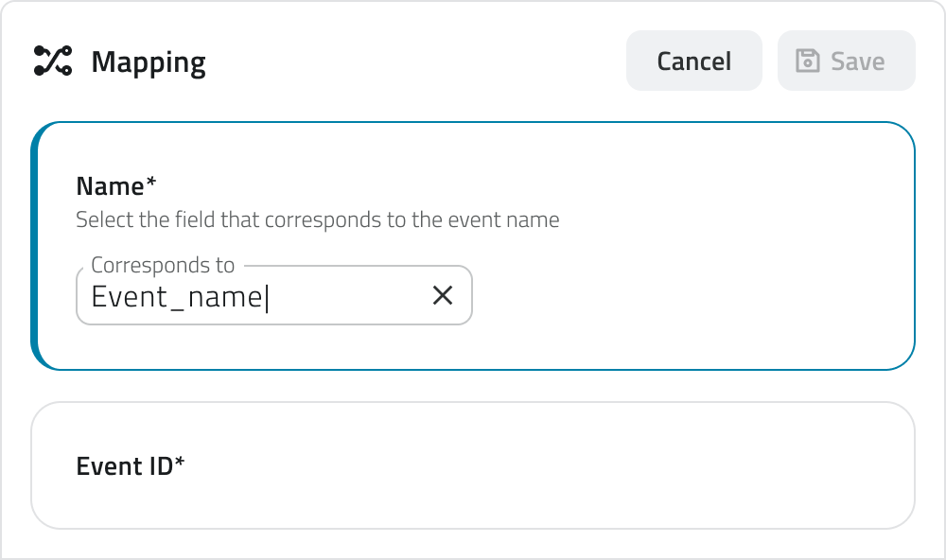Click the Mapping shuffle icon
The image size is (946, 560).
click(x=53, y=61)
